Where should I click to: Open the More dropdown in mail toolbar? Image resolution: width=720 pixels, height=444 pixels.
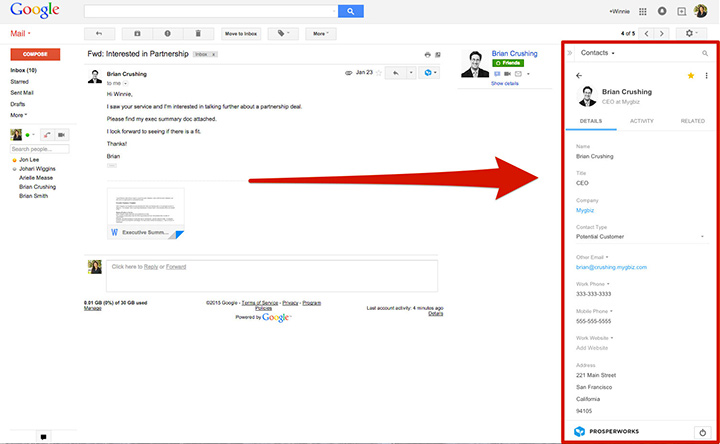(x=319, y=33)
